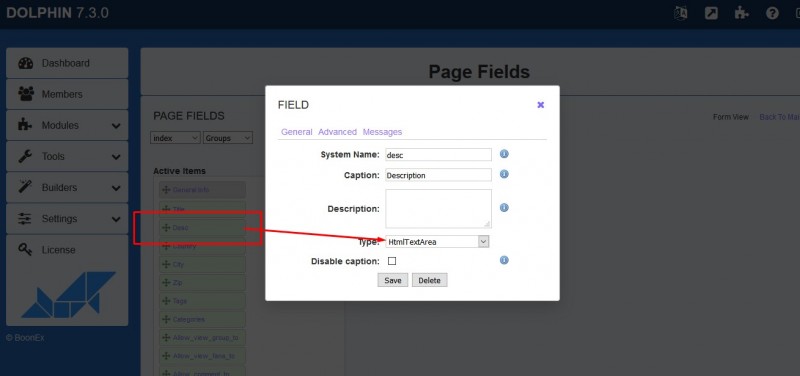Expand the Modules menu chevron
The height and width of the screenshot is (376, 800).
coord(116,126)
